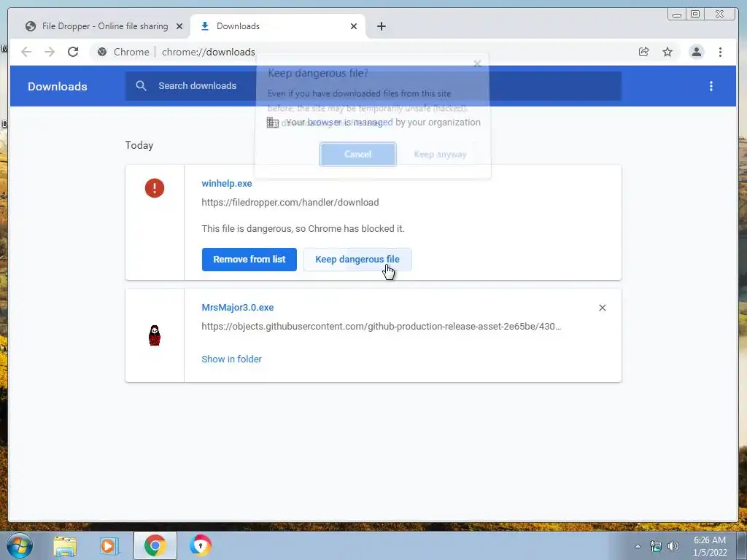Open a new tab
This screenshot has width=747, height=560.
(x=381, y=26)
